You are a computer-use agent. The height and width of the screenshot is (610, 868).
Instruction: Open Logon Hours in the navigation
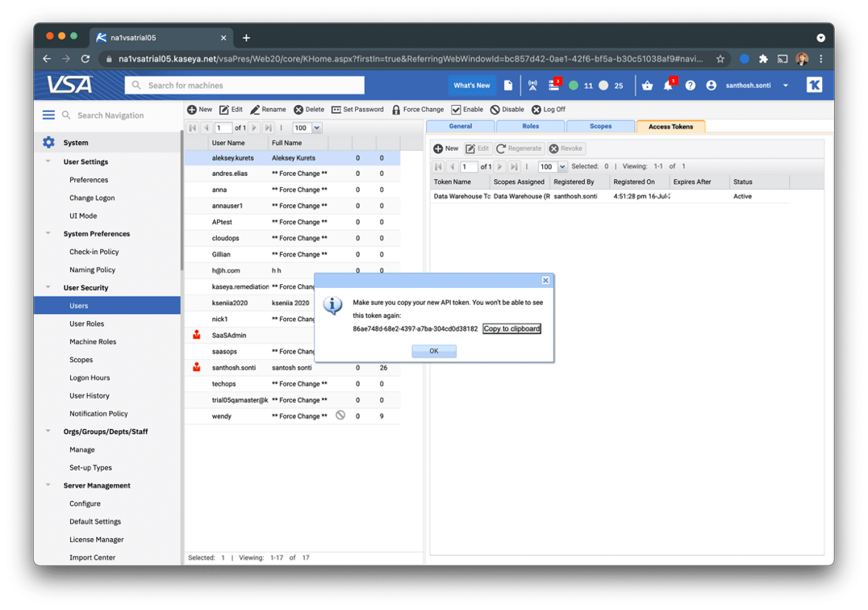(90, 378)
